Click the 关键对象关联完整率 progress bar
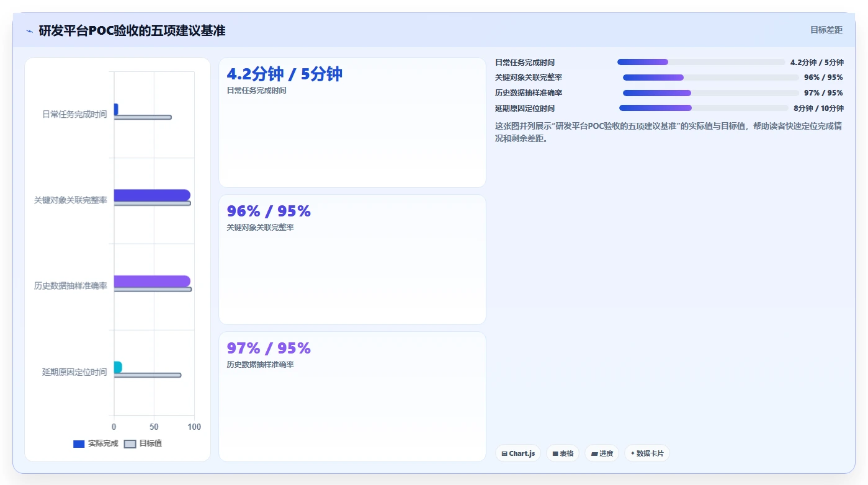Screen dimensions: 868x485 click(x=711, y=78)
